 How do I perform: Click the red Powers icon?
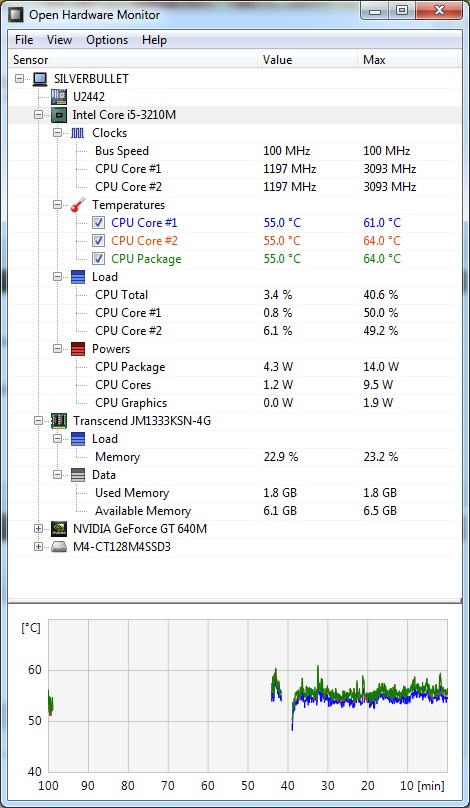point(78,349)
